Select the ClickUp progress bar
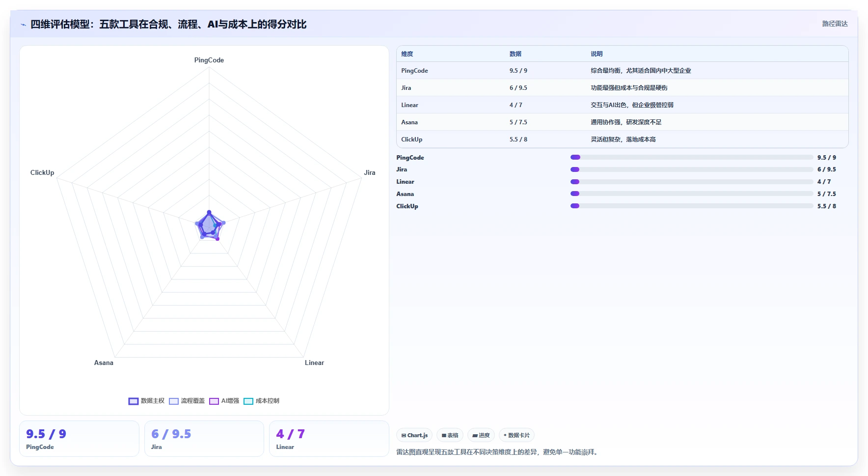This screenshot has height=476, width=868. click(x=692, y=206)
